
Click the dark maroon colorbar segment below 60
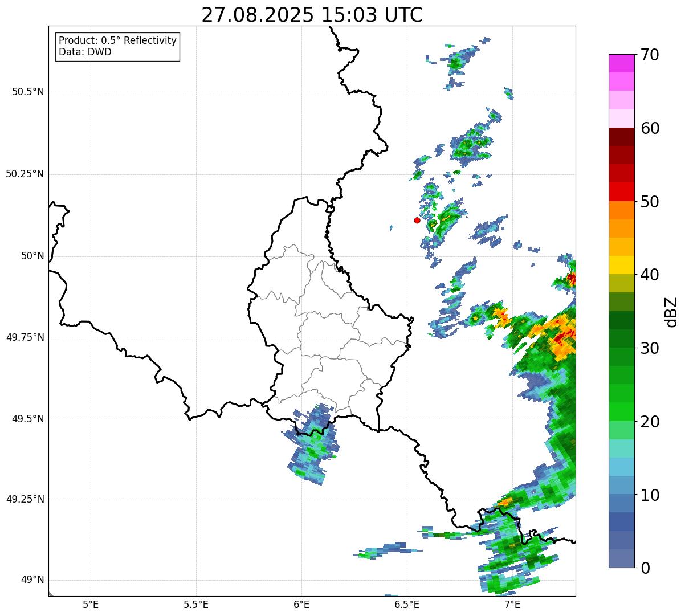[x=621, y=137]
